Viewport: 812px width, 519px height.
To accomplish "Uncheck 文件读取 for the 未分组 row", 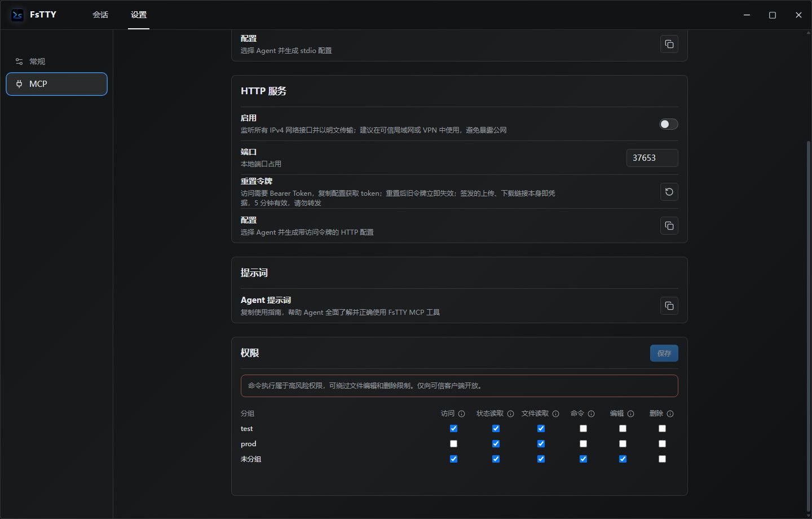I will [541, 459].
